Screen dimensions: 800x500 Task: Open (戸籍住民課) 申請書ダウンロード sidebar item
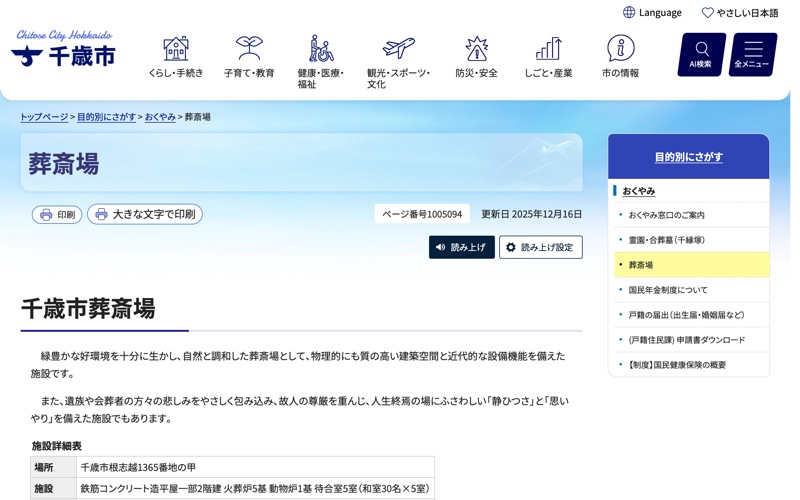coord(691,340)
